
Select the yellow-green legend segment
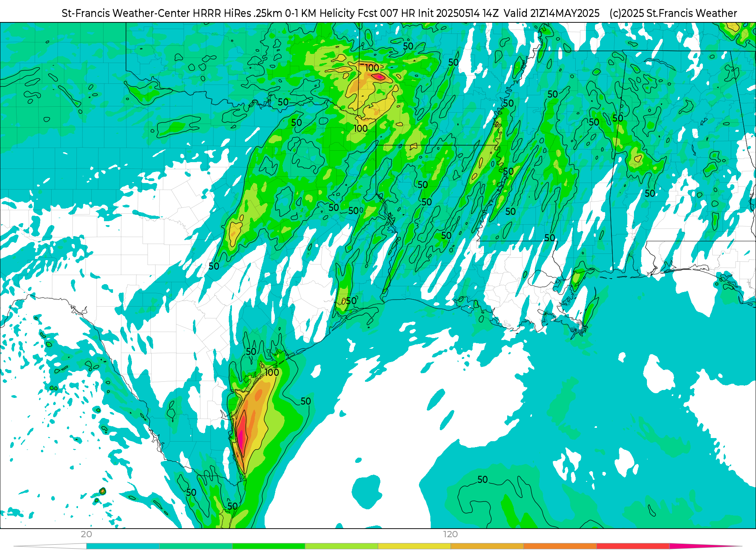point(341,546)
